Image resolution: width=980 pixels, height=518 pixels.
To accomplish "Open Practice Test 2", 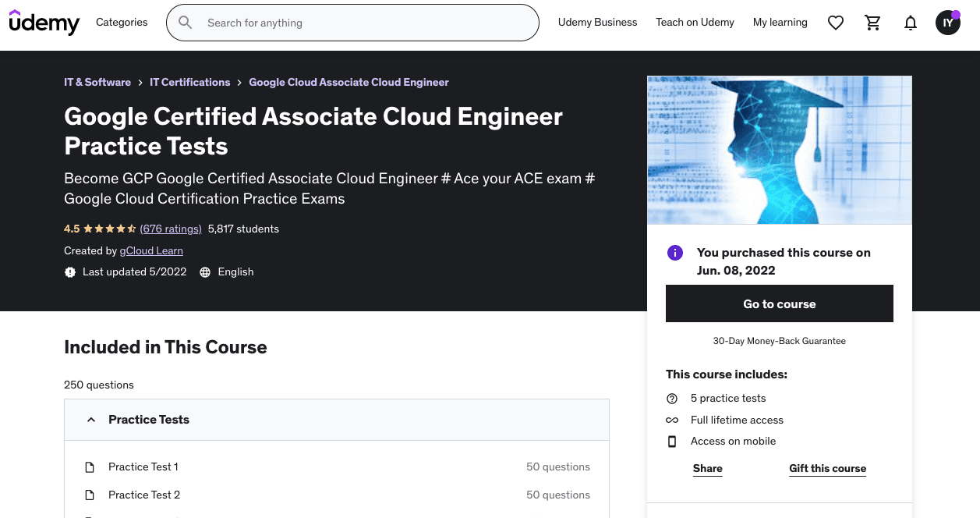I will coord(144,495).
